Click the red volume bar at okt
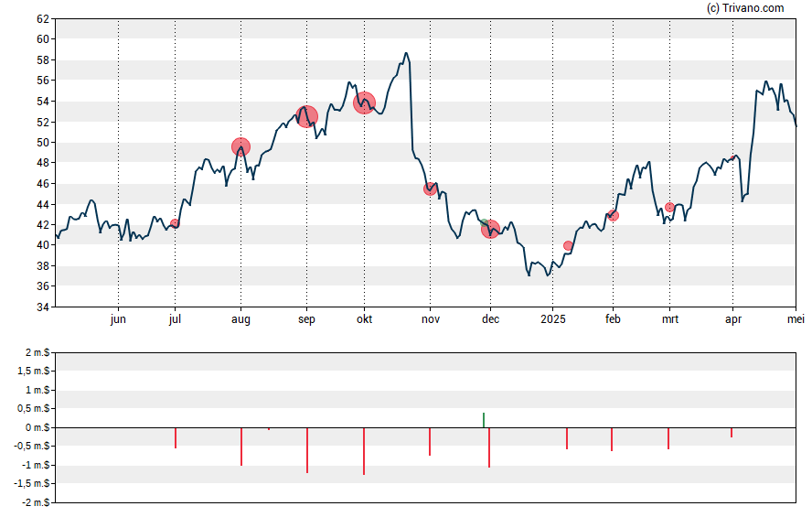This screenshot has height=517, width=812. click(364, 451)
